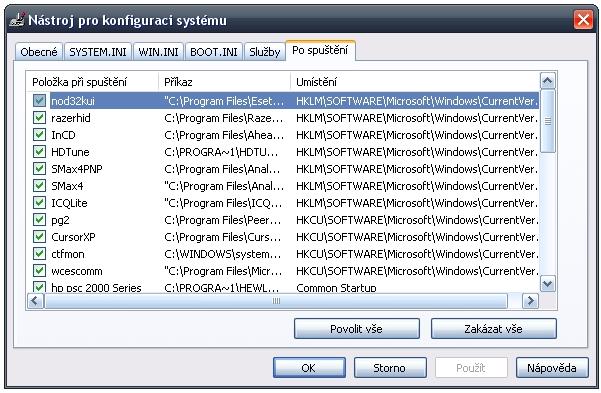
Task: Click the Zakázat vše button
Action: pyautogui.click(x=493, y=329)
